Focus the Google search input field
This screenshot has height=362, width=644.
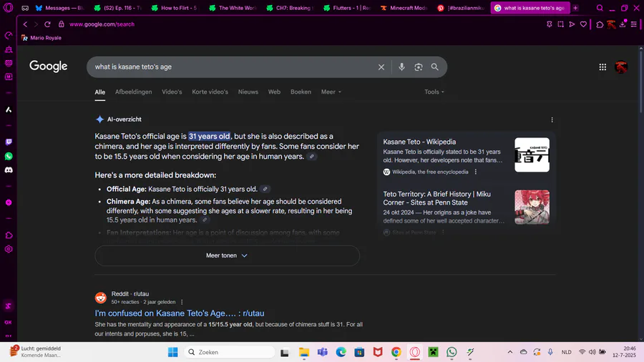234,67
